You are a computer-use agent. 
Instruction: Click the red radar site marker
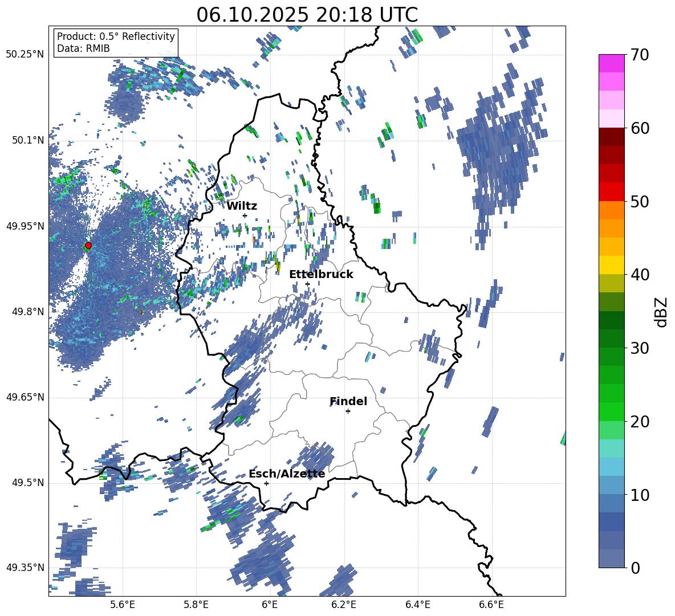pos(88,246)
